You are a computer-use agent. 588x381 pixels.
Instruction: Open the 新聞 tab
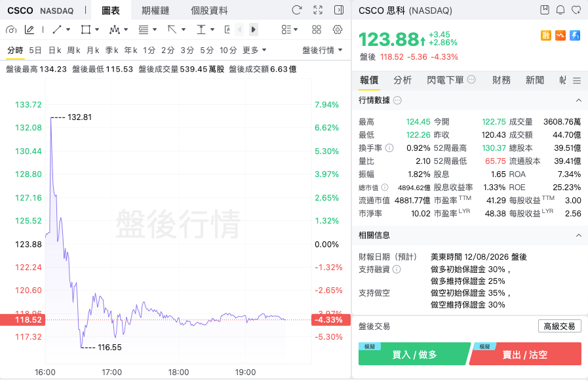[x=535, y=80]
